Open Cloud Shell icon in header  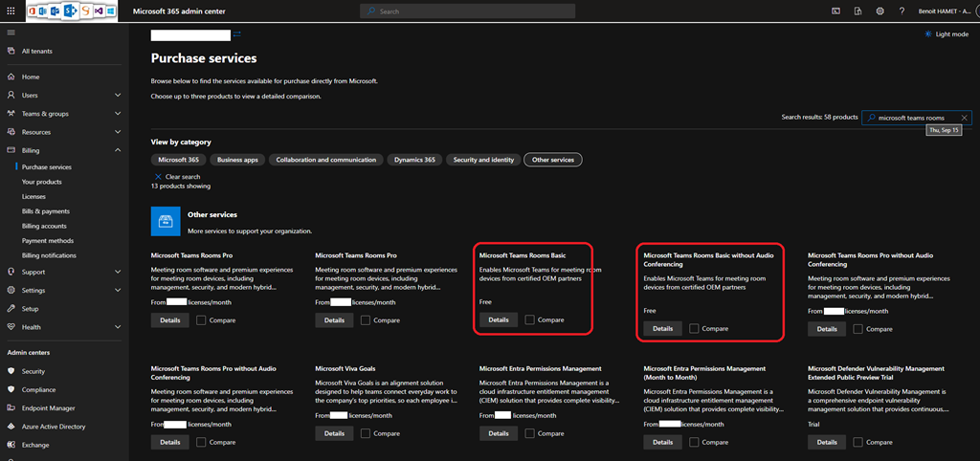[835, 11]
